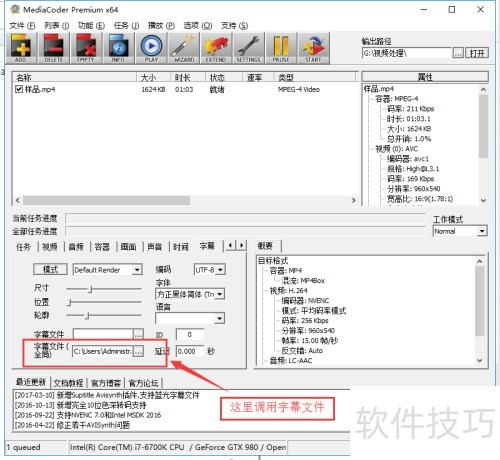Click the ADD file toolbar icon
The image size is (500, 460).
[x=20, y=48]
